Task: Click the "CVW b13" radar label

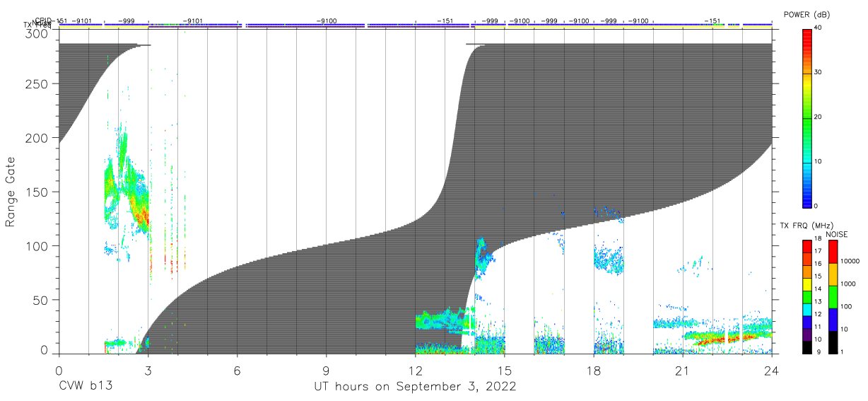Action: [86, 387]
